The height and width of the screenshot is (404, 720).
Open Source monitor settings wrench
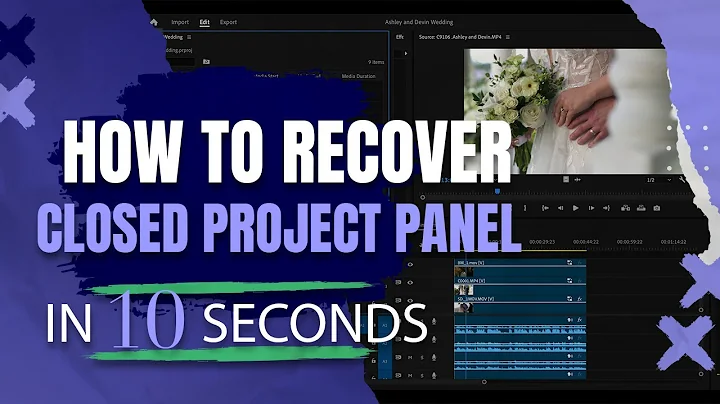coord(682,180)
